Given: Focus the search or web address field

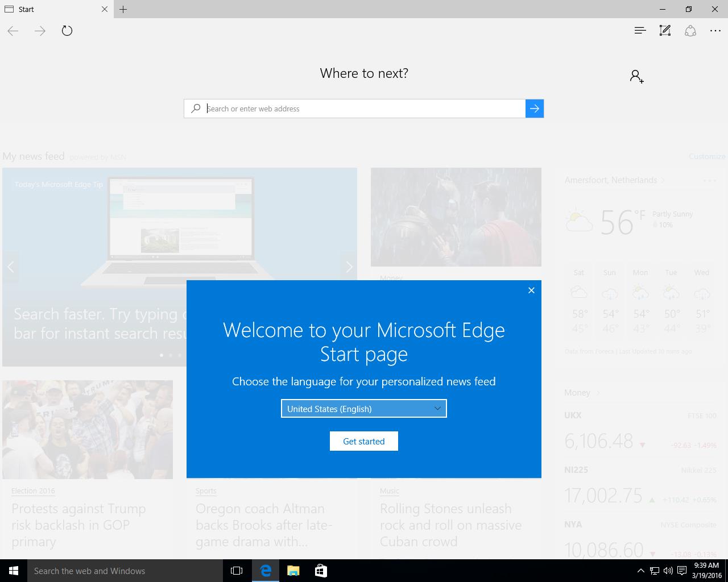Looking at the screenshot, I should click(364, 109).
